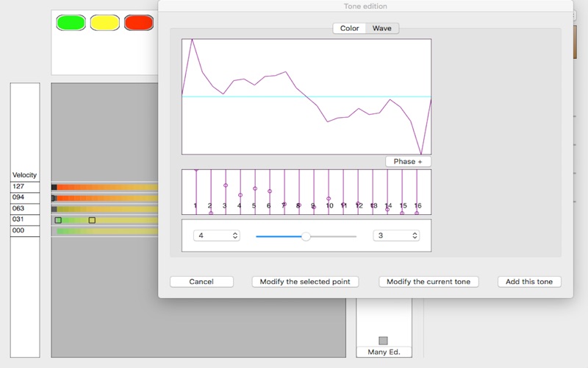This screenshot has height=368, width=588.
Task: Select the yellow color swatch
Action: (105, 23)
